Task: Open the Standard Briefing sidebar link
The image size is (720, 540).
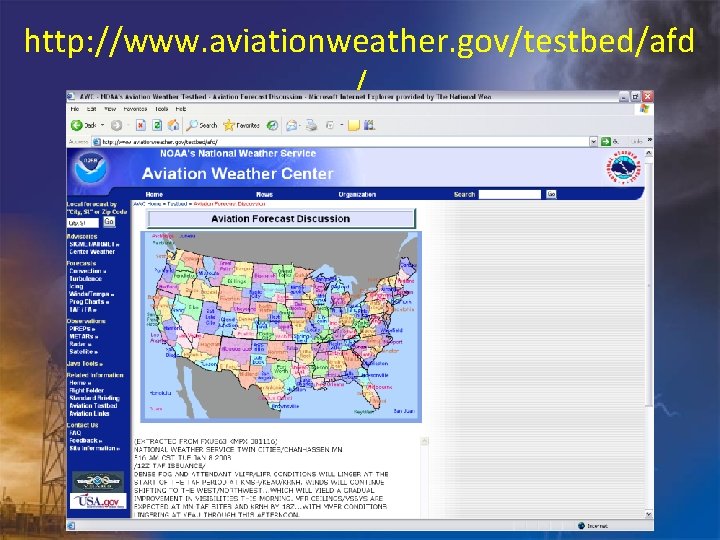Action: (94, 398)
